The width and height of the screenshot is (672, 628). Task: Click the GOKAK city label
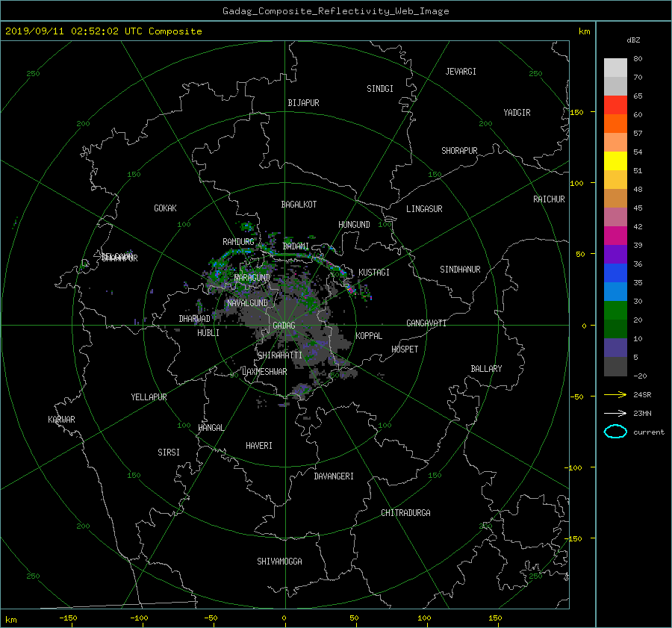166,208
